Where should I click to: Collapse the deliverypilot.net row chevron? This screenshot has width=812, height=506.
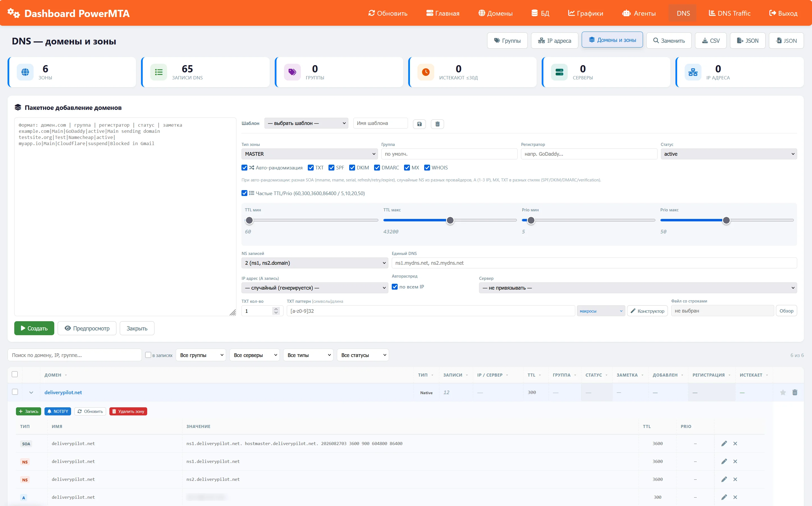pyautogui.click(x=31, y=392)
